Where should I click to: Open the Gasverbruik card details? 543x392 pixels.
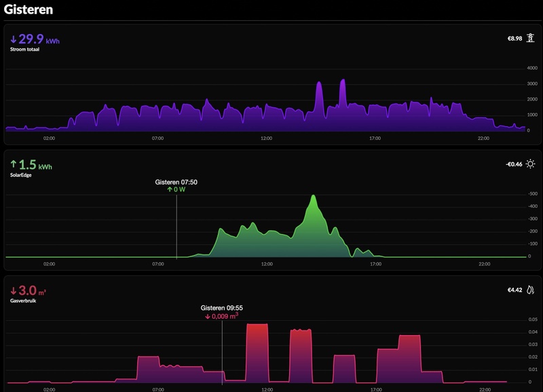(22, 301)
